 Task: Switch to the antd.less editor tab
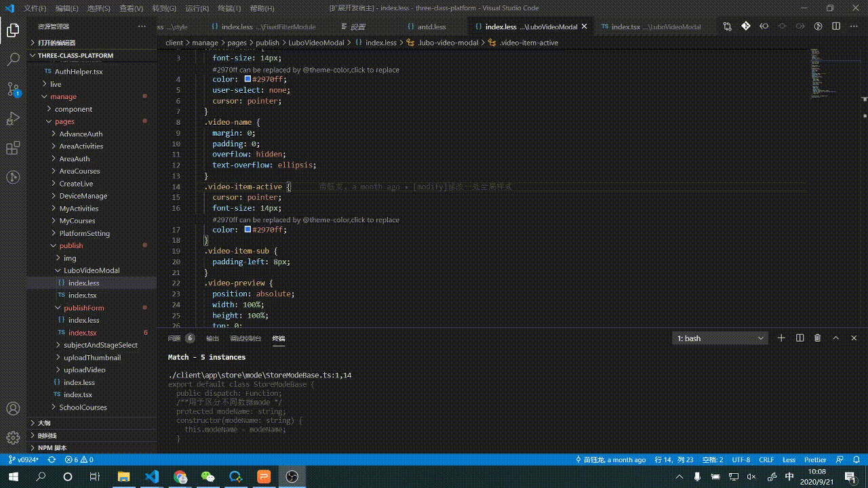click(431, 26)
